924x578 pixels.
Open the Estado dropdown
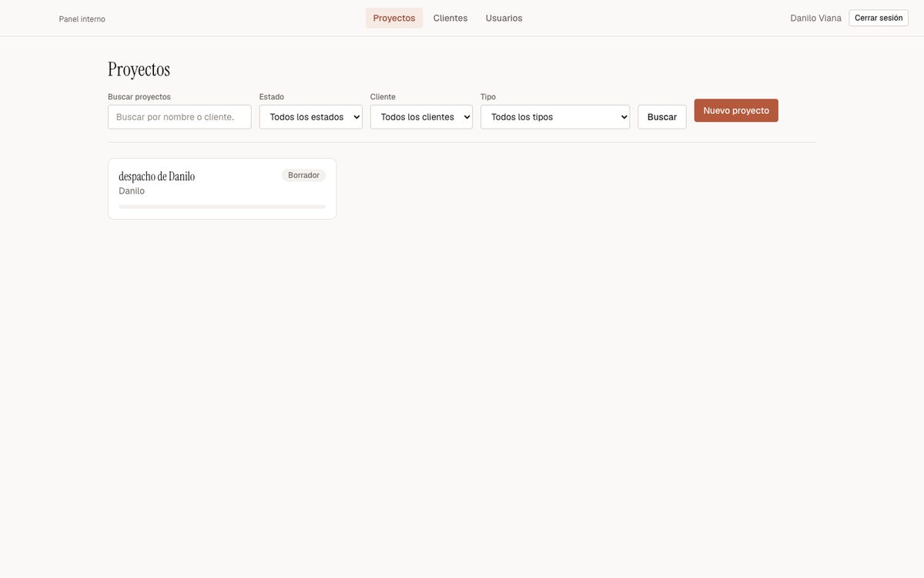pyautogui.click(x=310, y=117)
